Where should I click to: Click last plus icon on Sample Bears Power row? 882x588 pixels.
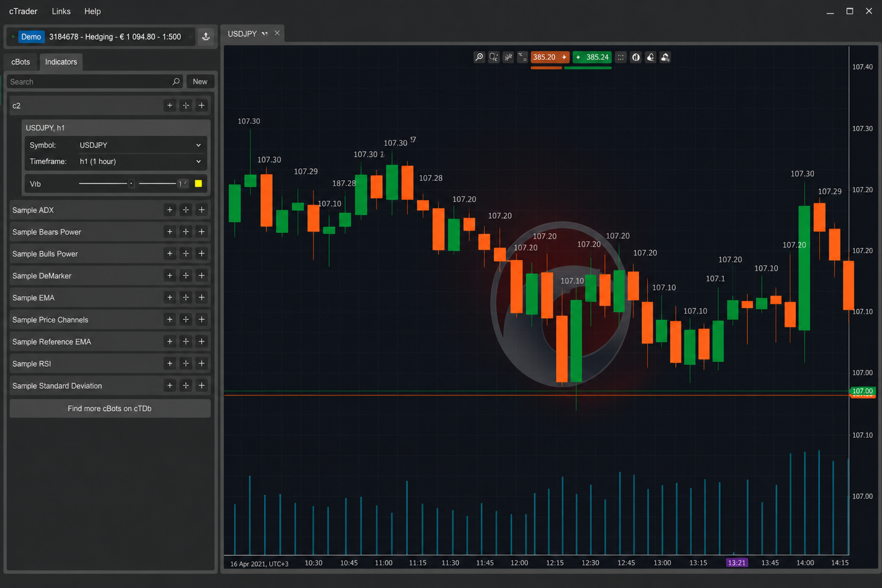click(202, 232)
